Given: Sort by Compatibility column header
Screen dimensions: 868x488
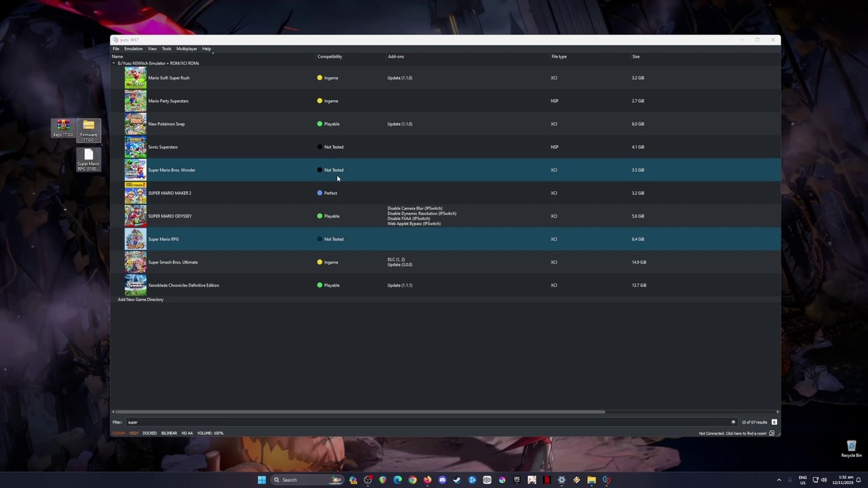Looking at the screenshot, I should point(330,56).
